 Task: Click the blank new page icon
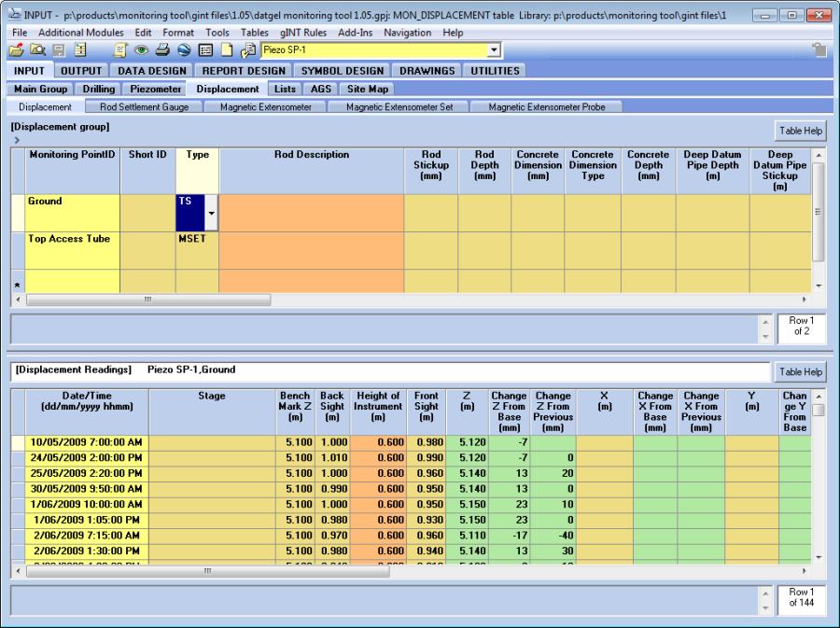(227, 50)
